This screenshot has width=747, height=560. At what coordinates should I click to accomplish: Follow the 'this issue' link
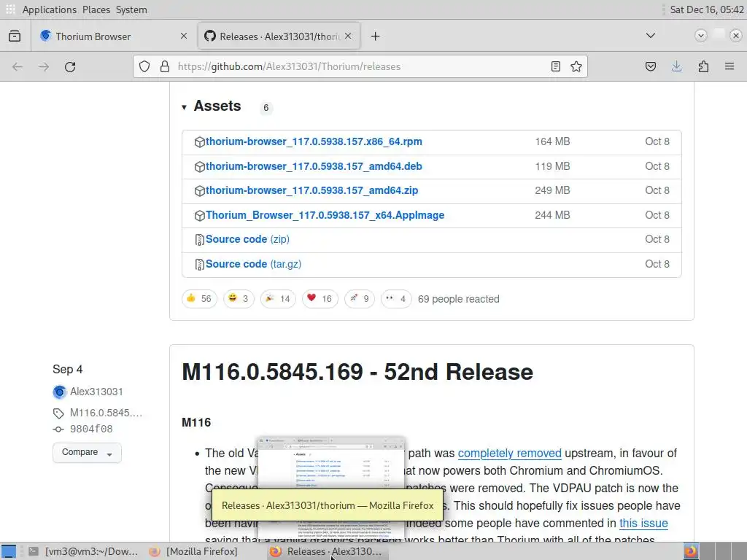pos(643,524)
